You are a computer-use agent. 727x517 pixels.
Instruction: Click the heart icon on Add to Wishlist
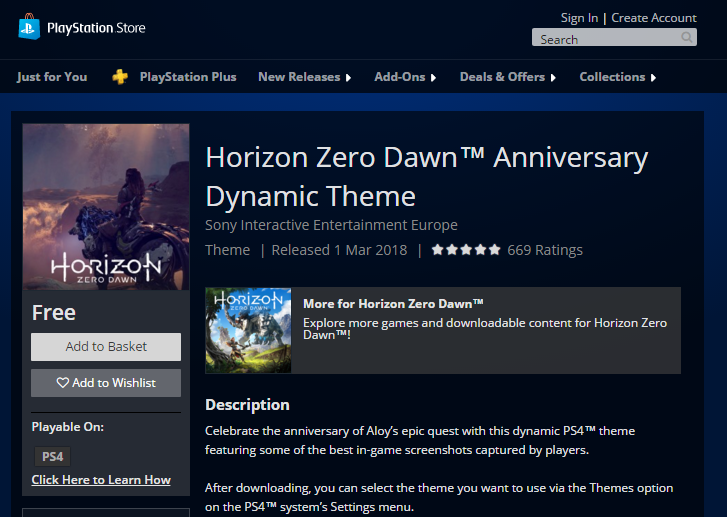click(63, 383)
